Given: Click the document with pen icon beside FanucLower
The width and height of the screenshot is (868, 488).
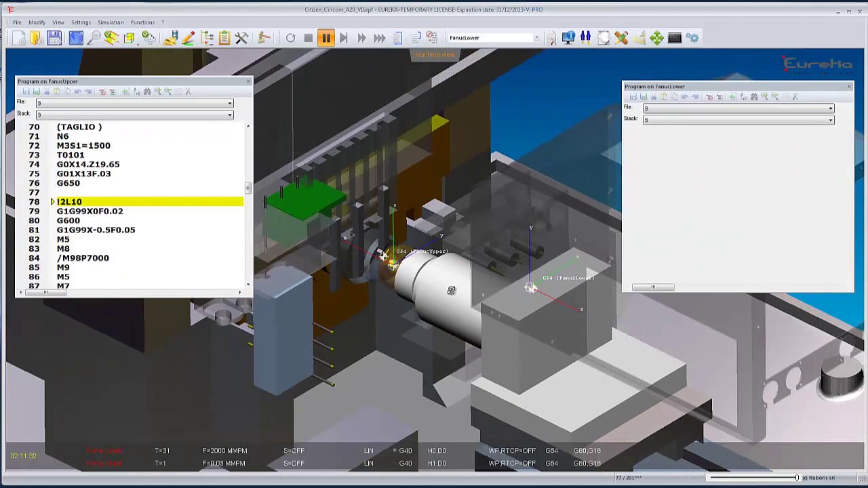Looking at the screenshot, I should click(551, 38).
